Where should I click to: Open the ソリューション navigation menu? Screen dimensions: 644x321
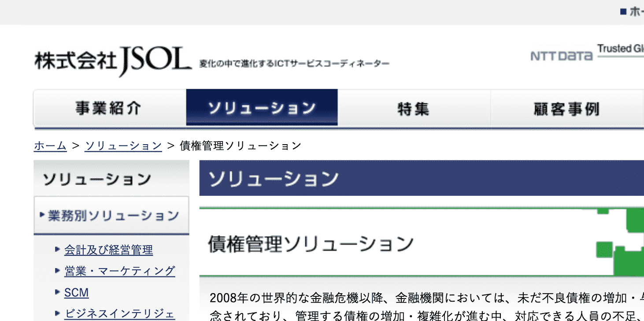pyautogui.click(x=262, y=108)
